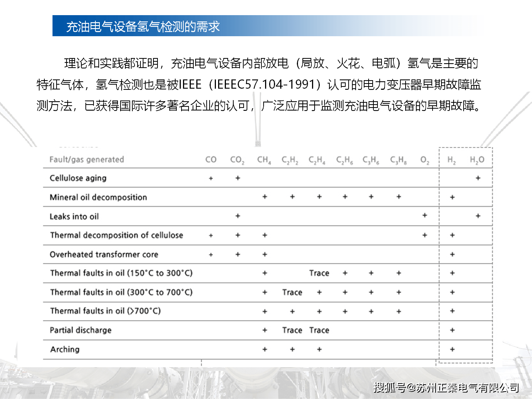Image resolution: width=532 pixels, height=399 pixels.
Task: Select the Arching row label
Action: (65, 349)
